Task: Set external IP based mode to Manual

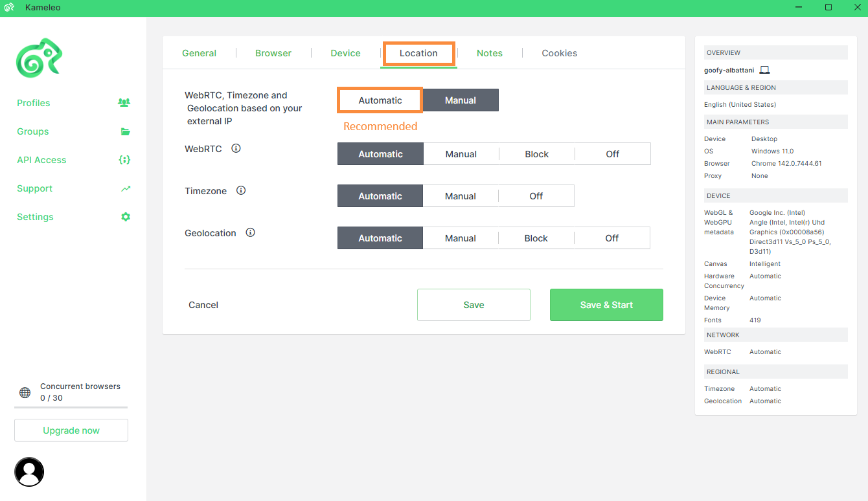Action: 461,100
